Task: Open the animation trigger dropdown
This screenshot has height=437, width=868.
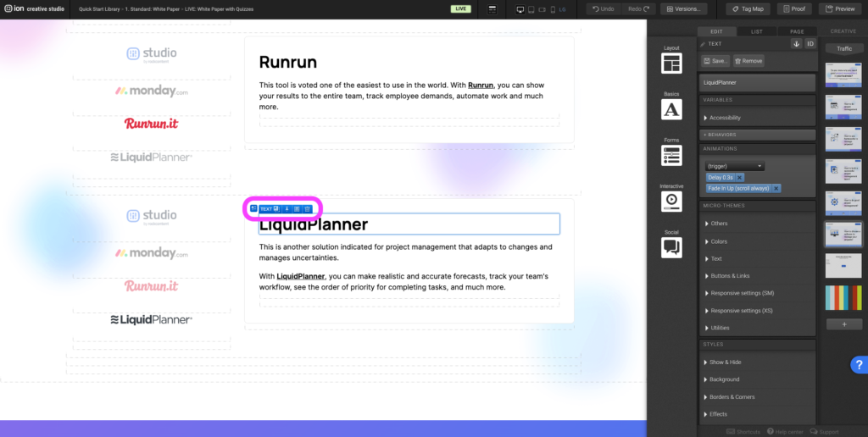Action: (735, 166)
